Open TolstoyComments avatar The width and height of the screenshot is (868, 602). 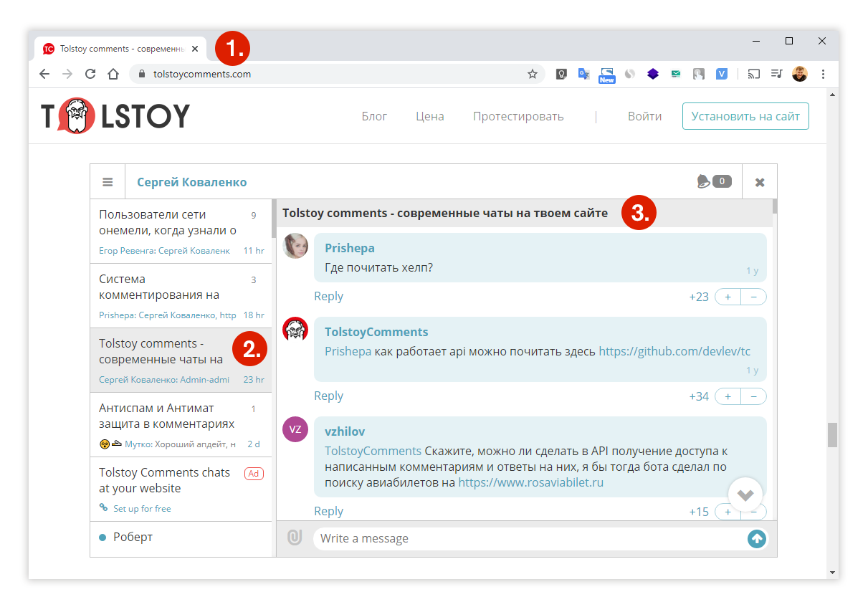(x=295, y=330)
